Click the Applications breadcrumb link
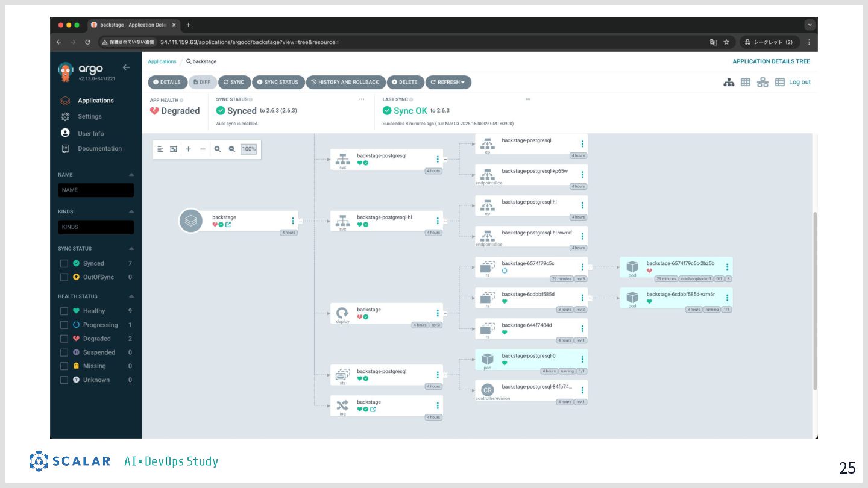 tap(162, 61)
